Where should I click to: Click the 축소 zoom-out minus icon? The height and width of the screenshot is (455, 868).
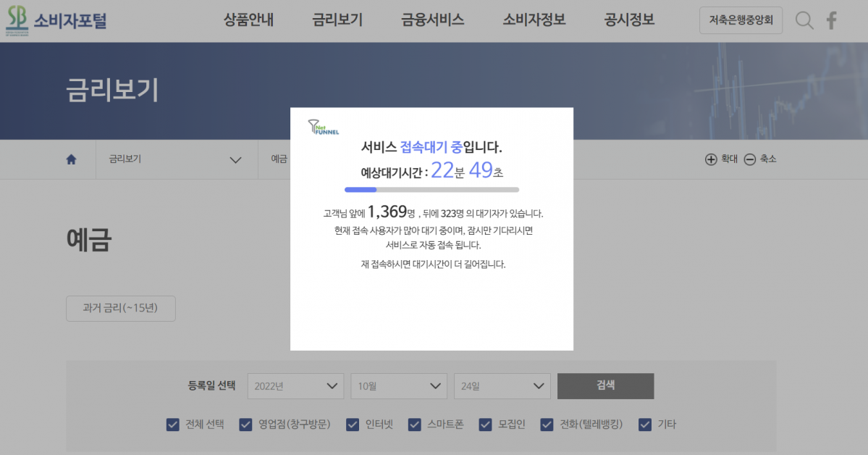click(750, 159)
